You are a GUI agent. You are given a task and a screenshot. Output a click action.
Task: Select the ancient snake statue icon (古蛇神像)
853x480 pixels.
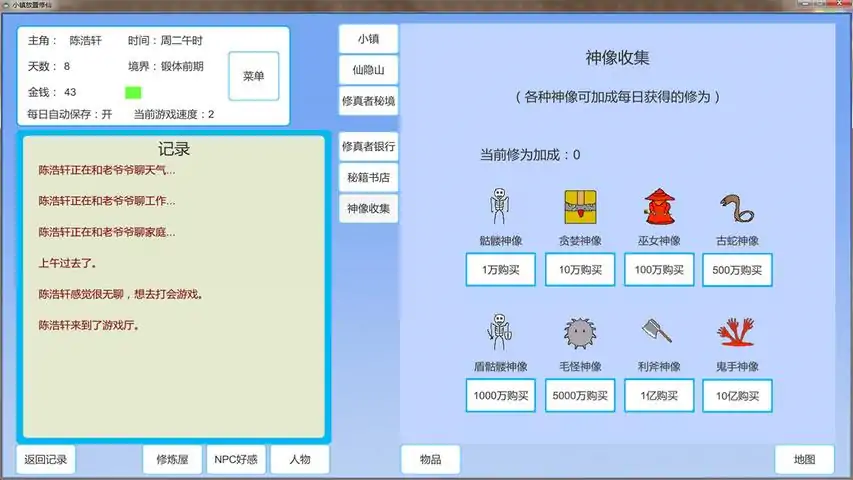(x=737, y=207)
